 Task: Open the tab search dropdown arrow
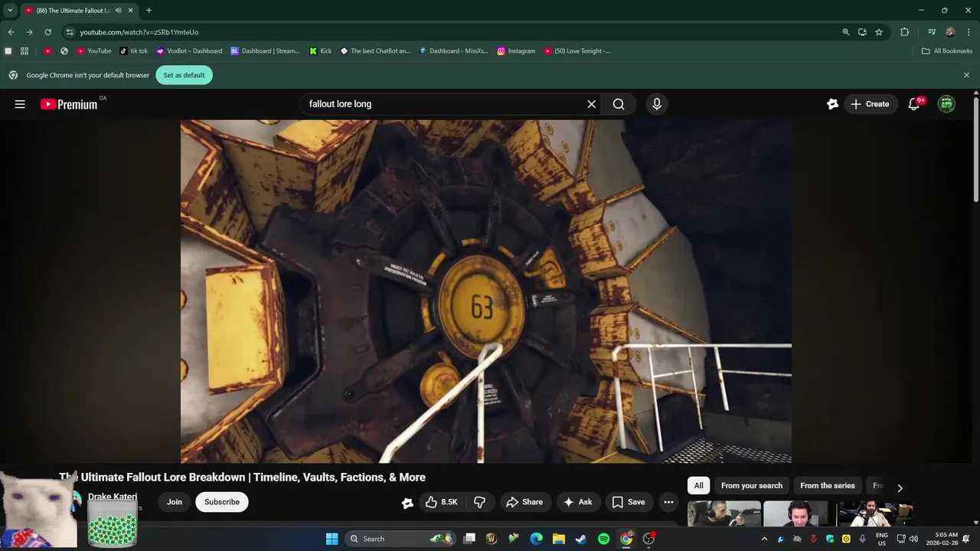point(10,11)
